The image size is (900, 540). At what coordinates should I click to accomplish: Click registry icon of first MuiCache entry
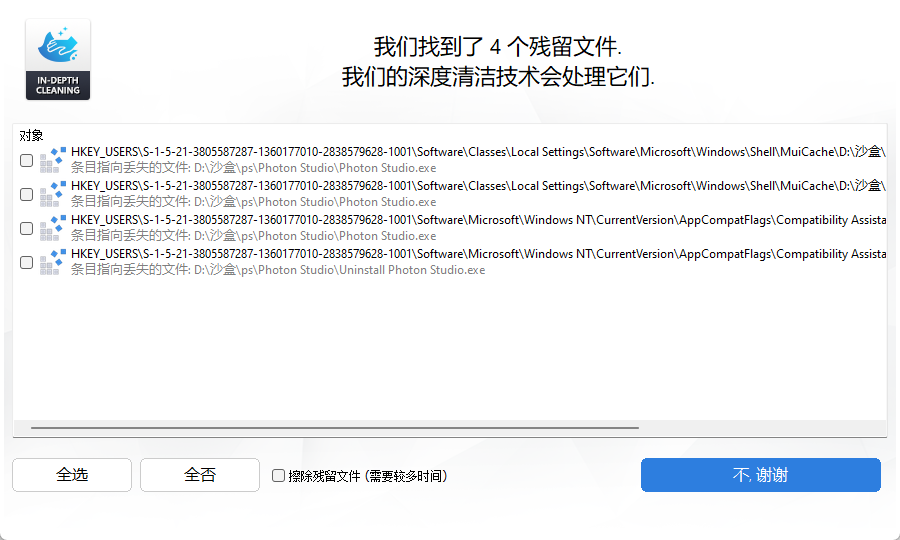53,160
